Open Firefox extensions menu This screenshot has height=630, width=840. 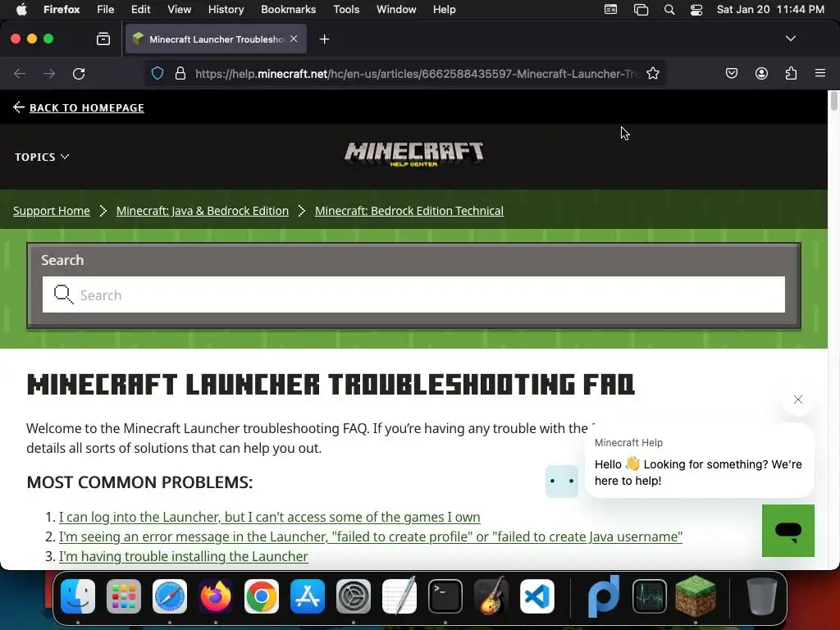coord(792,73)
